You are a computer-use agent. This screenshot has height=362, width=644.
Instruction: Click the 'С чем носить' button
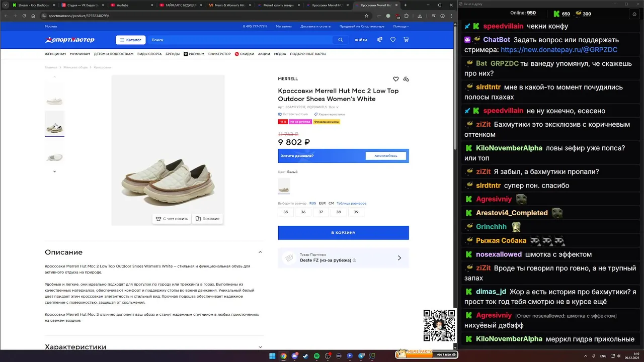172,219
